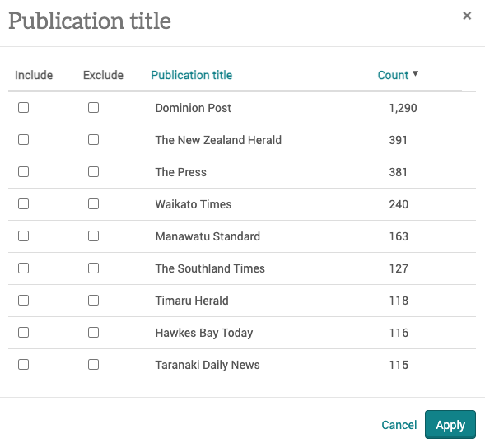Image resolution: width=485 pixels, height=448 pixels.
Task: Click the Count column header
Action: (393, 75)
